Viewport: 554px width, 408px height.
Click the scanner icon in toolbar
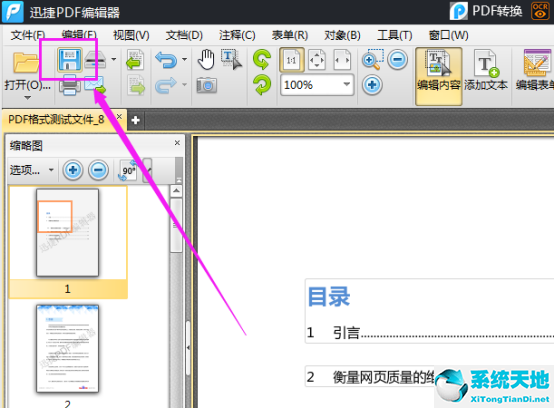(x=95, y=60)
